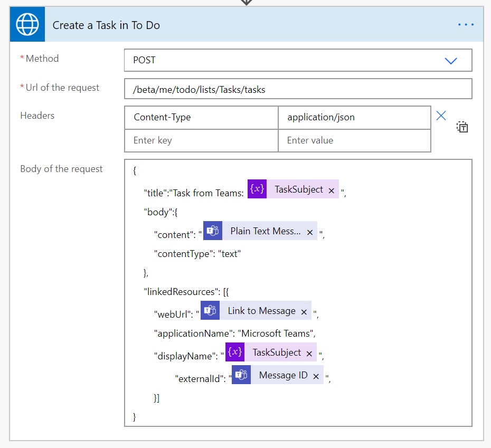Click the Teams icon on Link to Message token

[210, 311]
